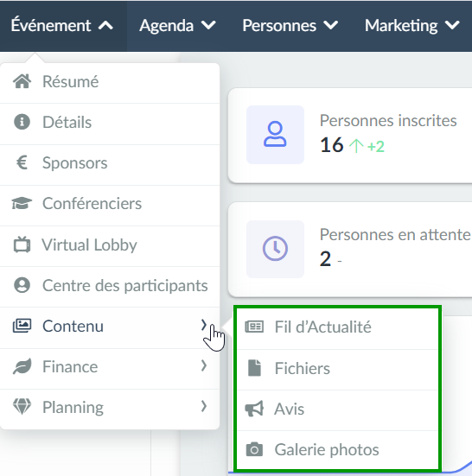Open the Fichiers submenu entry

pyautogui.click(x=337, y=369)
